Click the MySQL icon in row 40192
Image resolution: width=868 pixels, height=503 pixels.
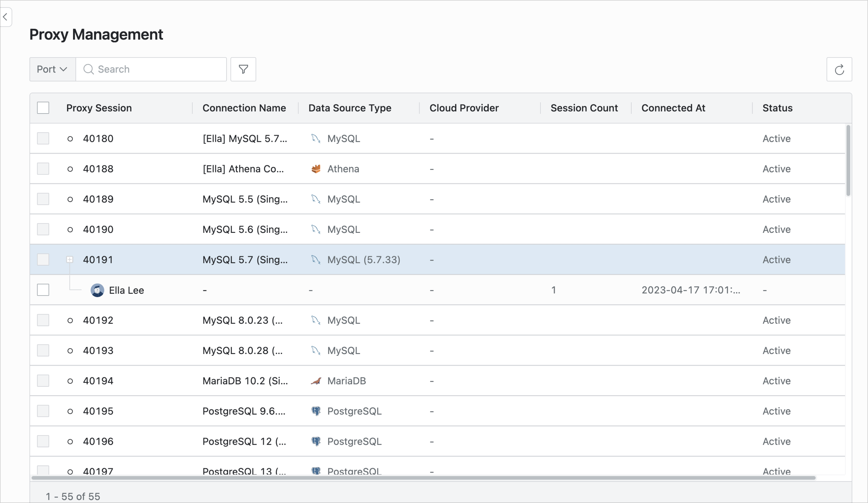pyautogui.click(x=316, y=320)
